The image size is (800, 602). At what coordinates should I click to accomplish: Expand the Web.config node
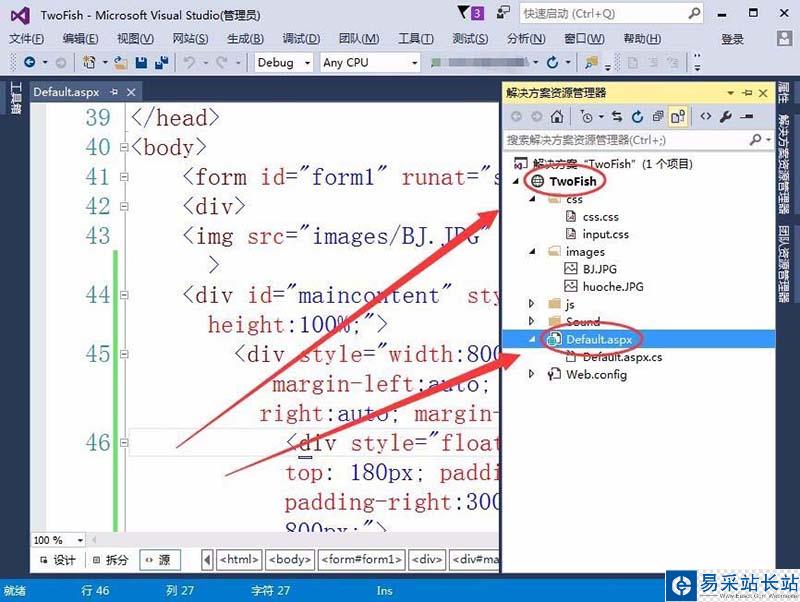(x=531, y=374)
